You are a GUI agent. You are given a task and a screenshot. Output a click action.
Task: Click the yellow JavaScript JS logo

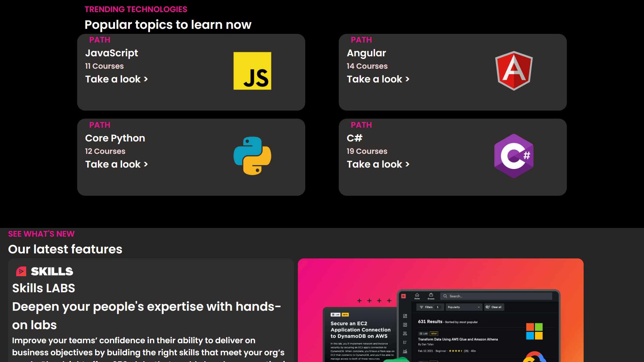(x=252, y=71)
